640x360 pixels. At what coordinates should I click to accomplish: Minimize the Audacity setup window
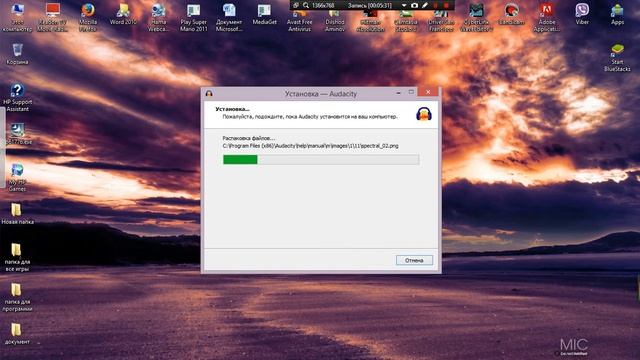pyautogui.click(x=398, y=93)
